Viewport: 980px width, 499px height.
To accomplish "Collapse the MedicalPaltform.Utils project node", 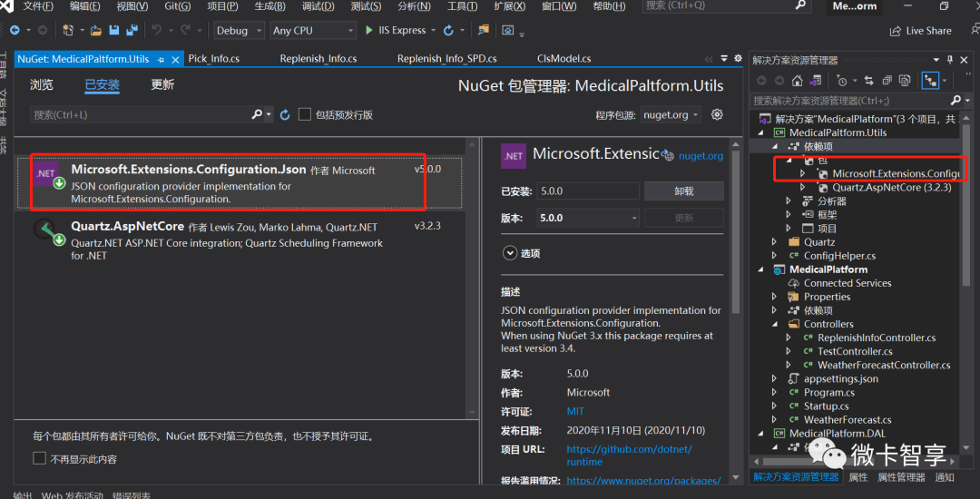I will tap(760, 132).
